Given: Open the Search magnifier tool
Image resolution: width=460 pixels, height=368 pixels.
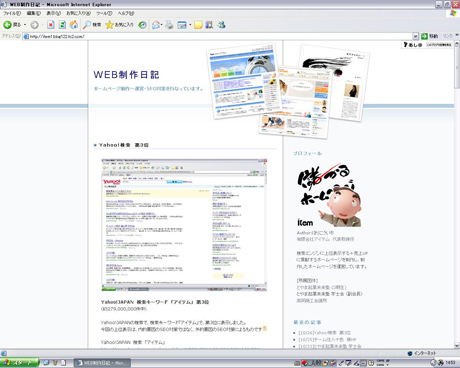Looking at the screenshot, I should (92, 25).
